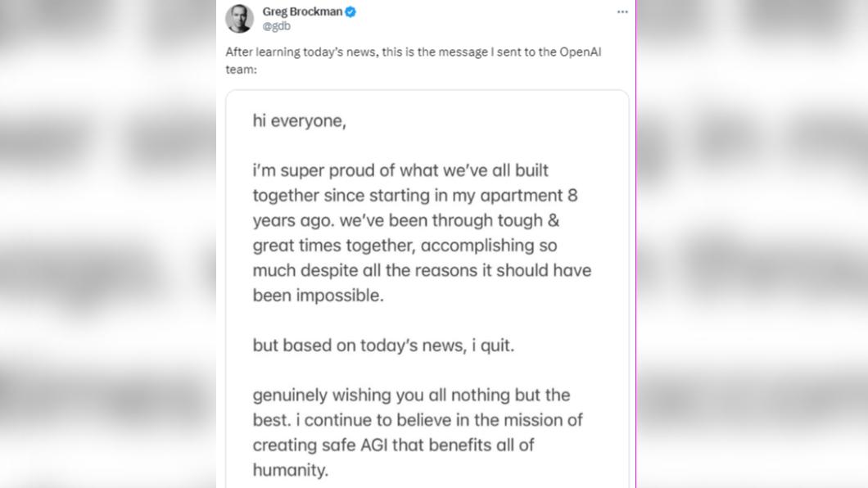Open Greg Brockman's profile avatar photo
The height and width of the screenshot is (488, 868).
click(x=239, y=18)
